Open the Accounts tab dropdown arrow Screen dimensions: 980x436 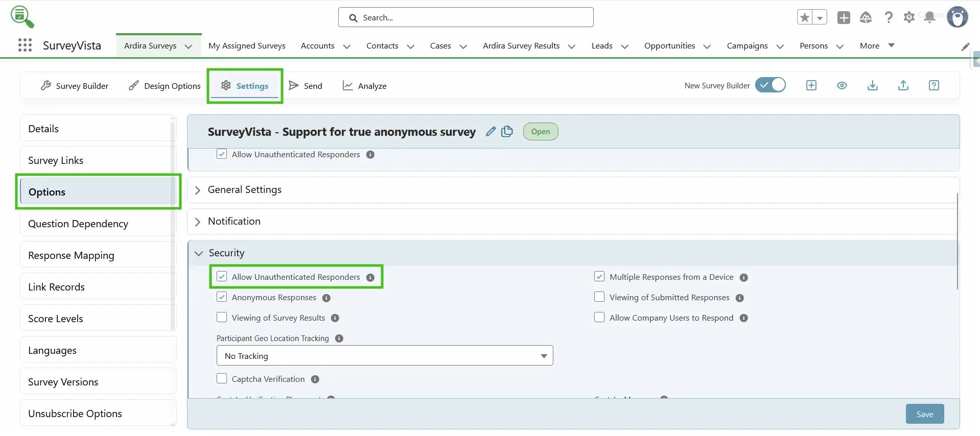(x=347, y=46)
